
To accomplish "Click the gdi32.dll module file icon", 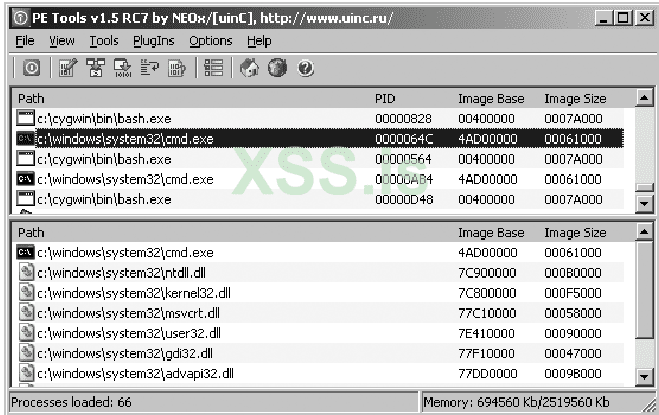I will click(x=26, y=353).
